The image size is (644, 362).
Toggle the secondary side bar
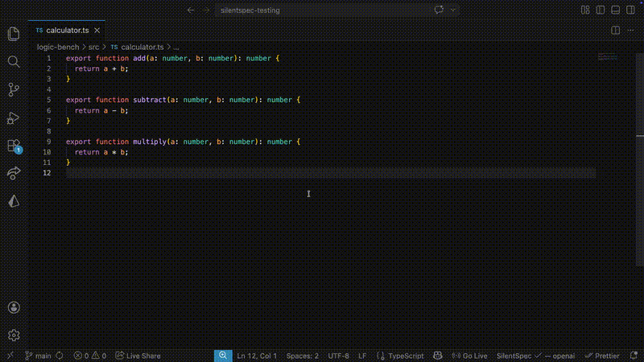click(630, 10)
